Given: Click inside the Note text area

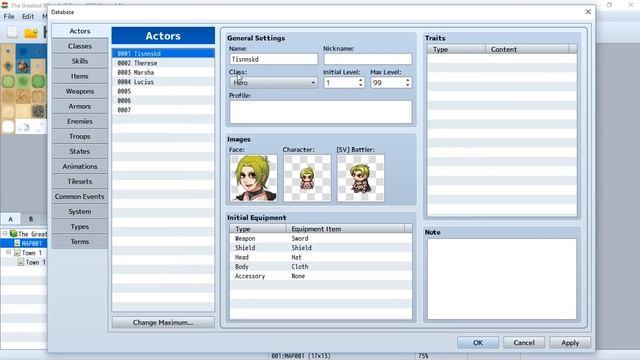Looking at the screenshot, I should pos(502,279).
